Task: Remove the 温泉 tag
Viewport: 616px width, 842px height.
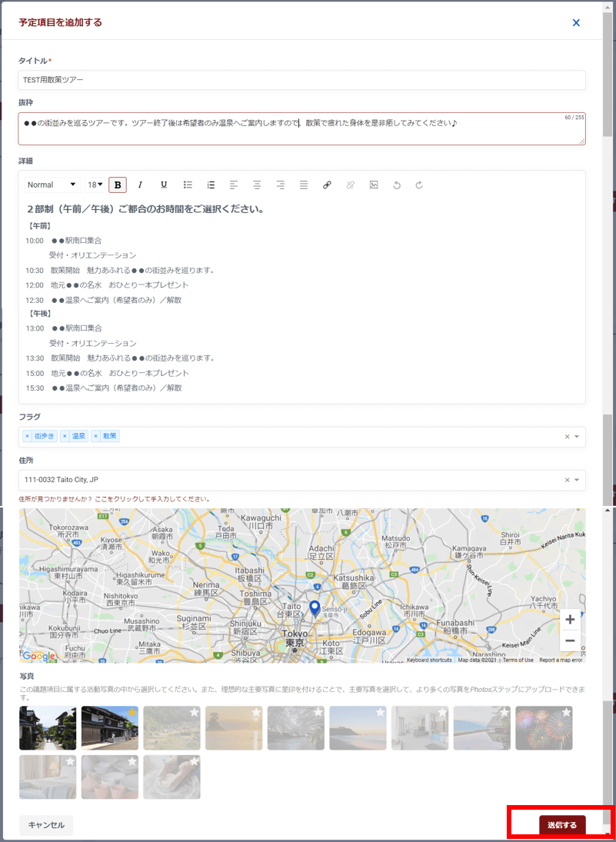Action: pyautogui.click(x=65, y=436)
